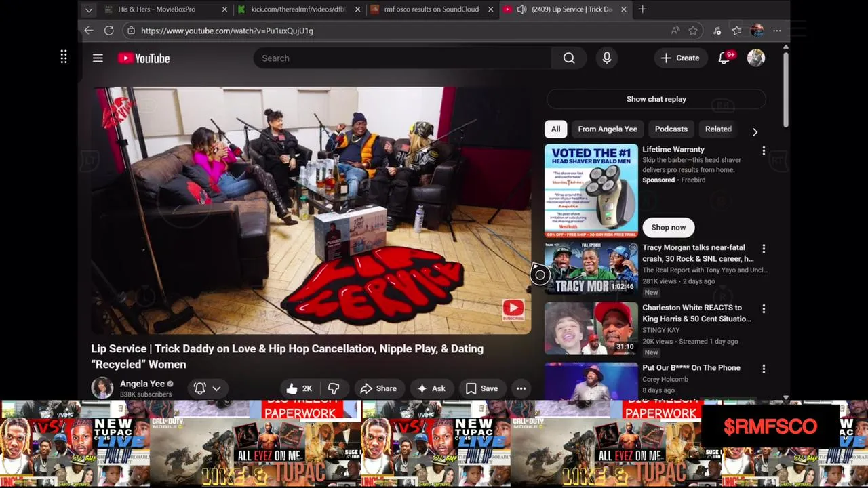The image size is (868, 488).
Task: Open options for Put Our B**** video
Action: click(x=764, y=369)
